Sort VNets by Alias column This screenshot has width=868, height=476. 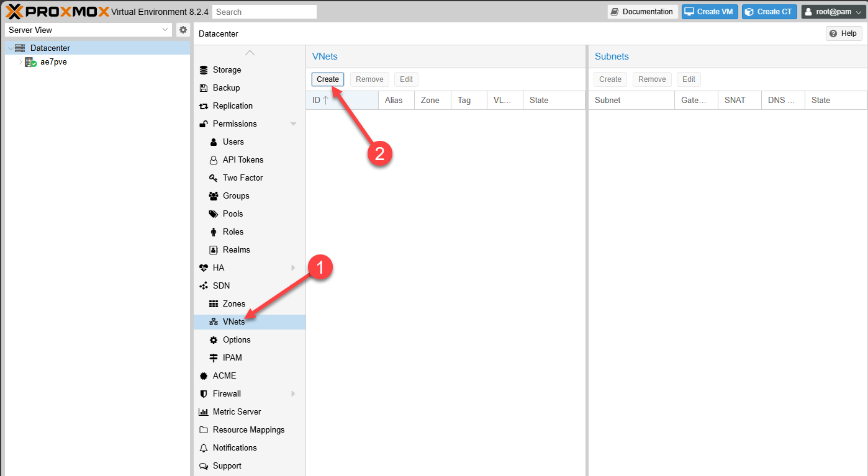[396, 101]
